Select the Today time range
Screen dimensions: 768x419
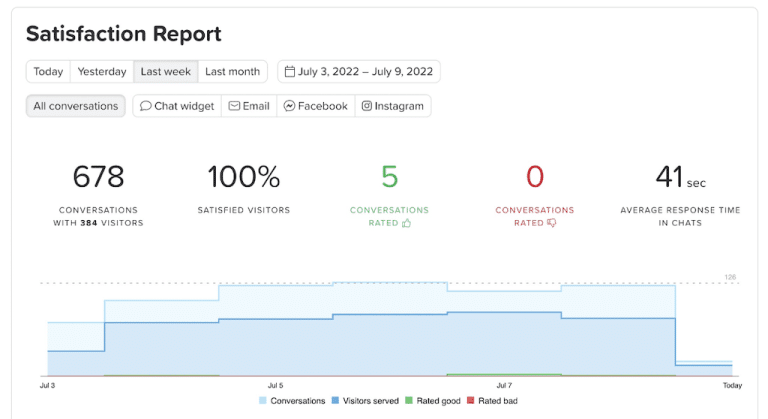click(x=48, y=72)
